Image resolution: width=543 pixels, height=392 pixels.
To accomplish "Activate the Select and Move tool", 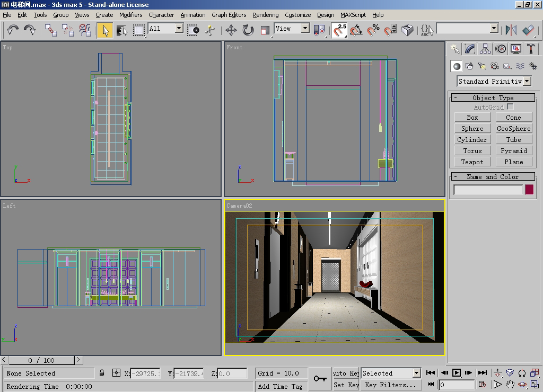I will (x=231, y=30).
